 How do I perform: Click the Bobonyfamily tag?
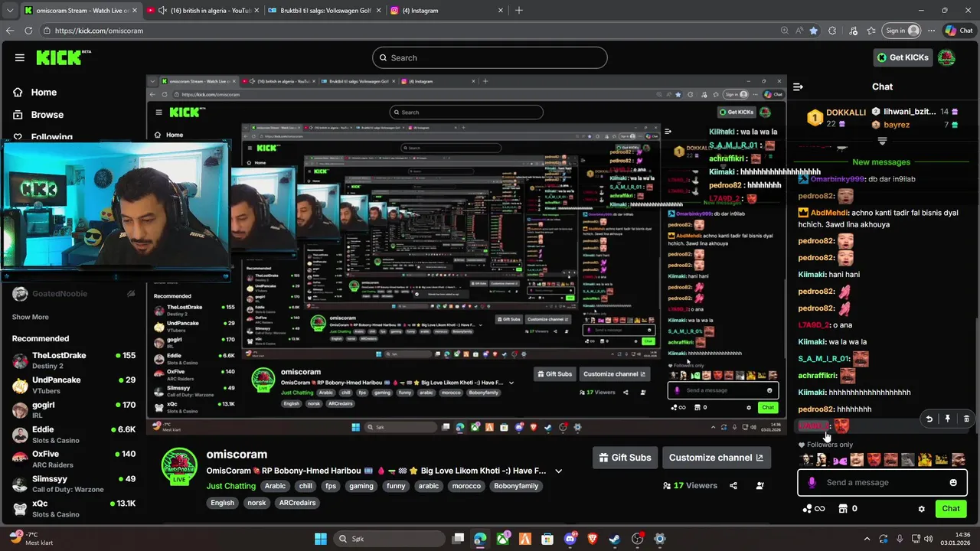tap(516, 486)
